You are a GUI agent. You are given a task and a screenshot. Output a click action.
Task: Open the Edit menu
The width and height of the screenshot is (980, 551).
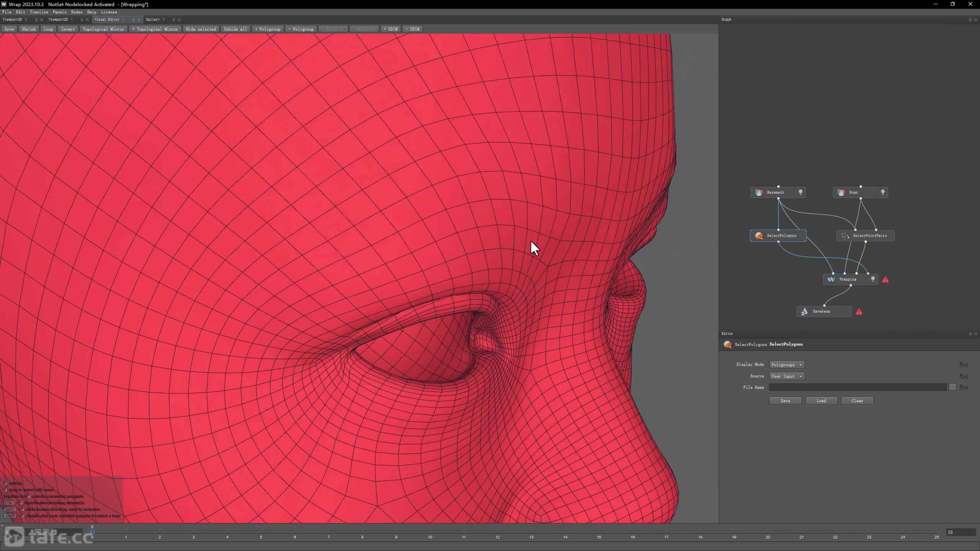click(20, 12)
